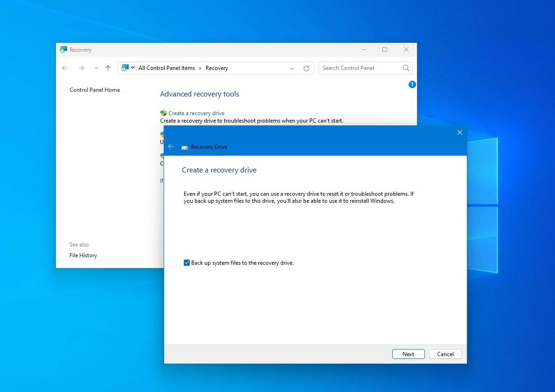Open the File History link
This screenshot has height=392, width=555.
pyautogui.click(x=83, y=255)
